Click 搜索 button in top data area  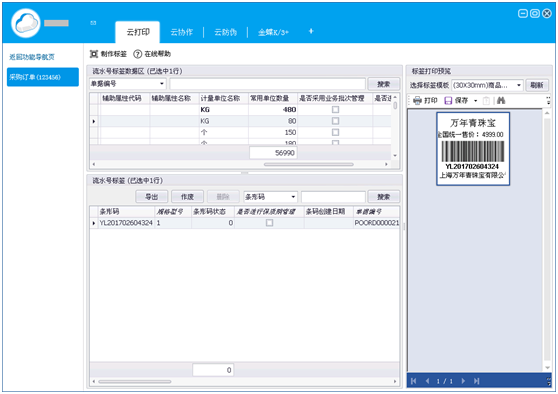384,84
